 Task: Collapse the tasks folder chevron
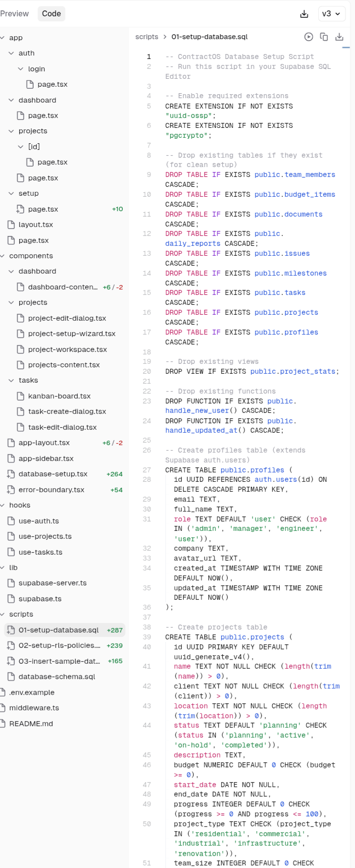pos(11,380)
